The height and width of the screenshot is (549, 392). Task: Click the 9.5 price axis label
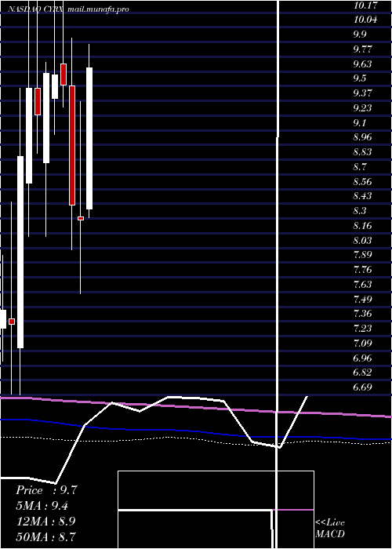coord(360,78)
